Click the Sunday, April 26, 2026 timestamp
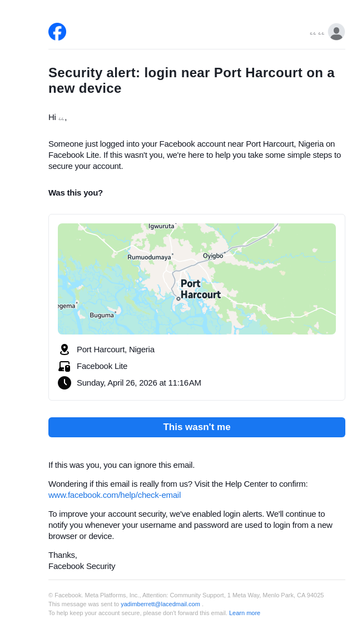This screenshot has height=644, width=347. (x=139, y=383)
